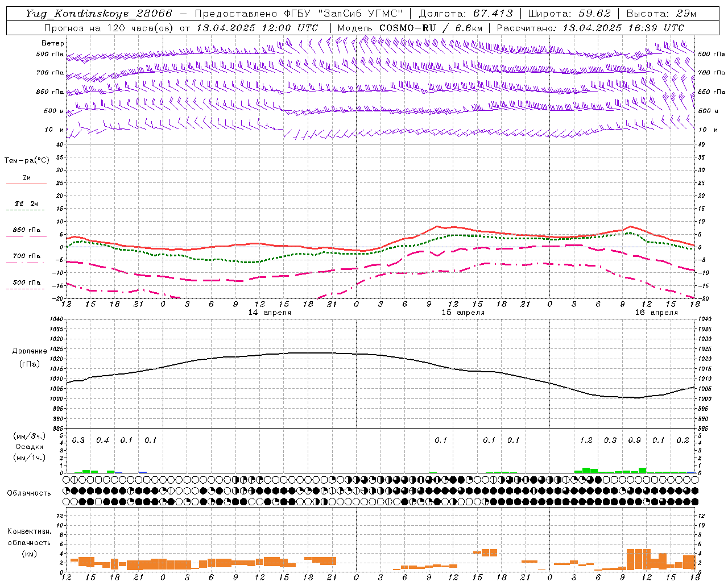Image resolution: width=728 pixels, height=582 pixels.
Task: Click the (мм/3ч.) unit label
Action: click(x=30, y=436)
